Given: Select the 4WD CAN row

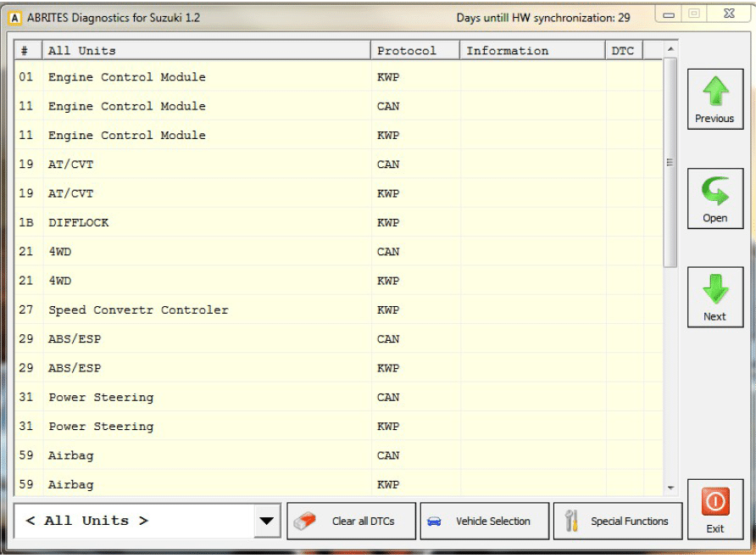Looking at the screenshot, I should pos(203,252).
